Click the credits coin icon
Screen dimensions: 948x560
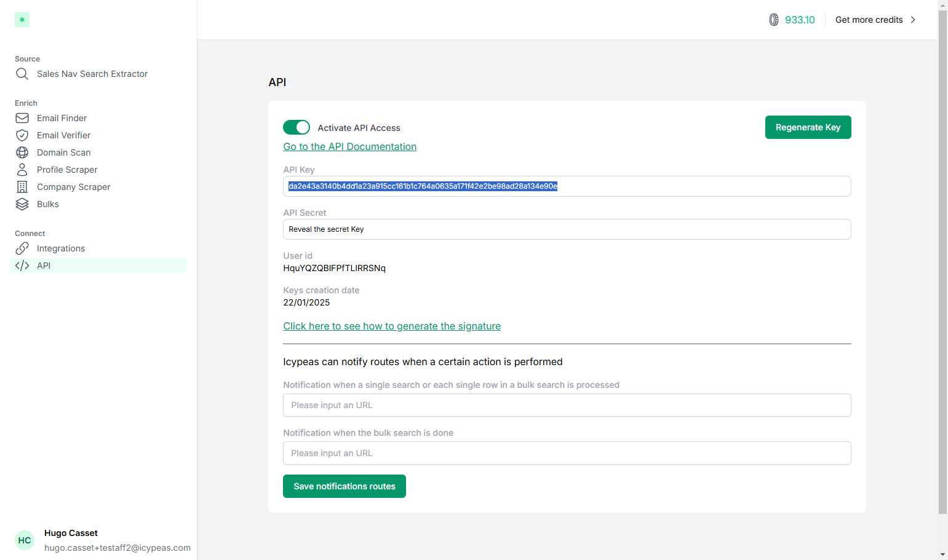(x=774, y=20)
